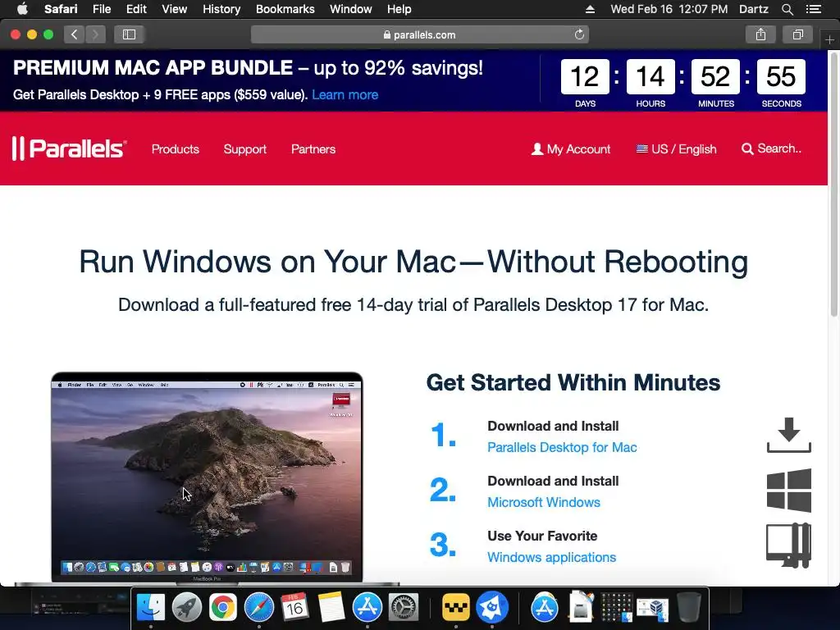
Task: Open the Edit menu
Action: pos(136,9)
